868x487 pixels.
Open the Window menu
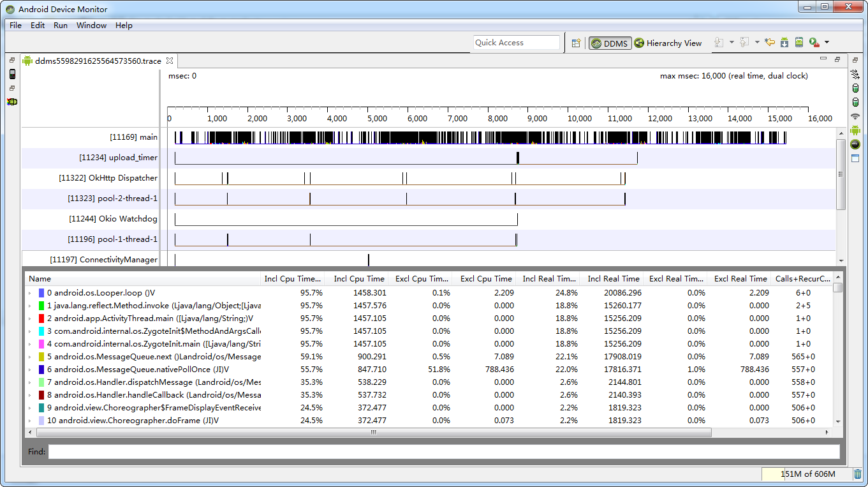92,26
